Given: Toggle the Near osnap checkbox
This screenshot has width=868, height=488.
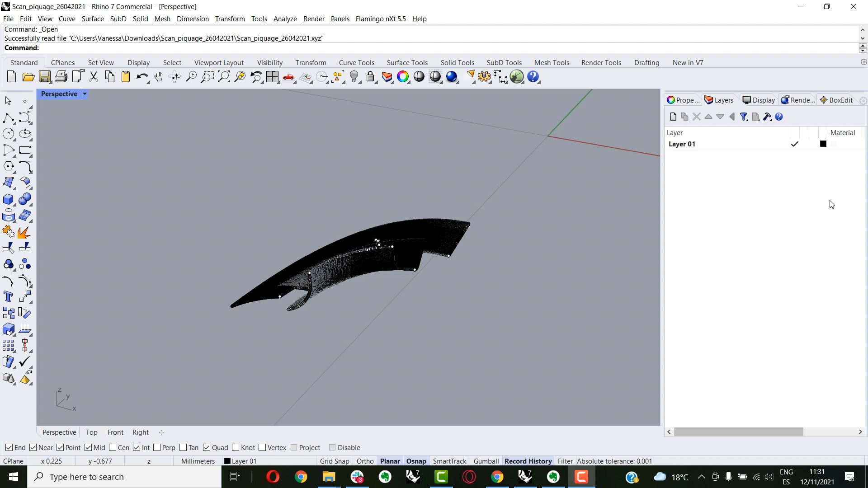Looking at the screenshot, I should 33,447.
